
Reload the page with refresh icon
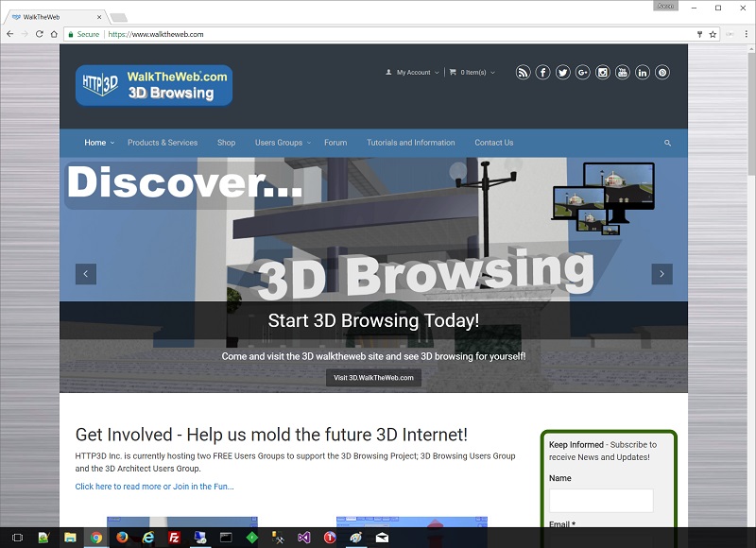(40, 34)
